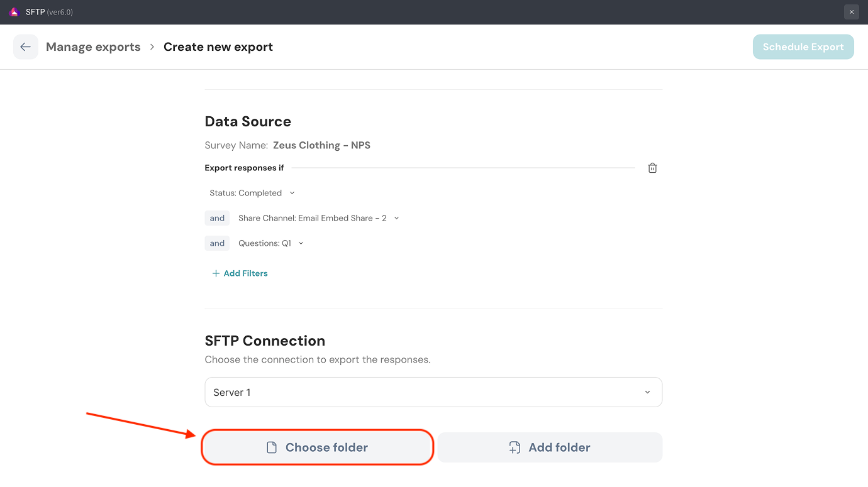This screenshot has height=487, width=868.
Task: Close the SFTP window with the X
Action: [x=851, y=12]
